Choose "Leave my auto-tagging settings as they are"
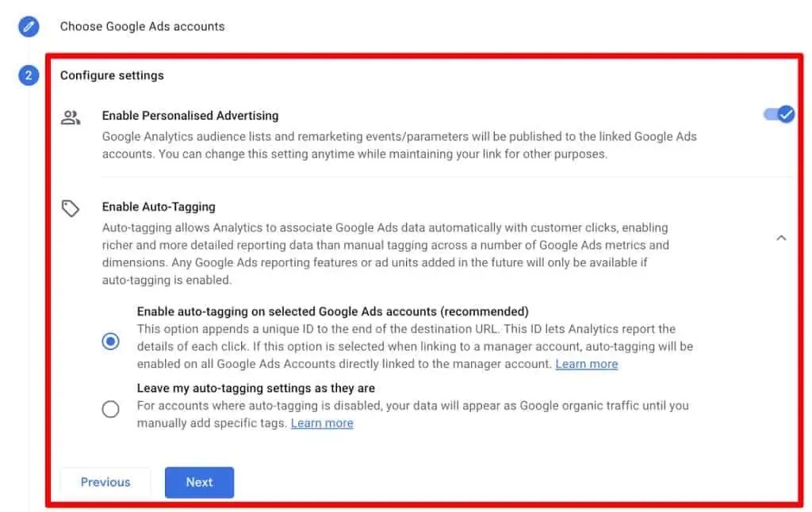The width and height of the screenshot is (812, 512). coord(110,409)
